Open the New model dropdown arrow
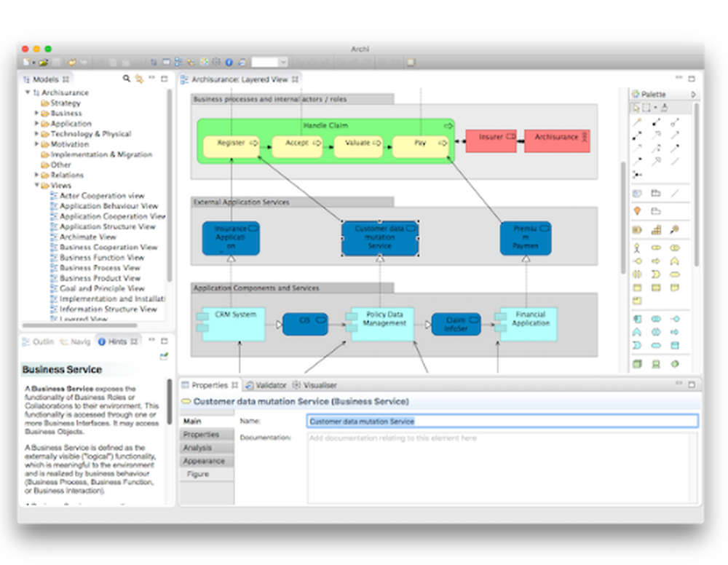 click(x=33, y=62)
